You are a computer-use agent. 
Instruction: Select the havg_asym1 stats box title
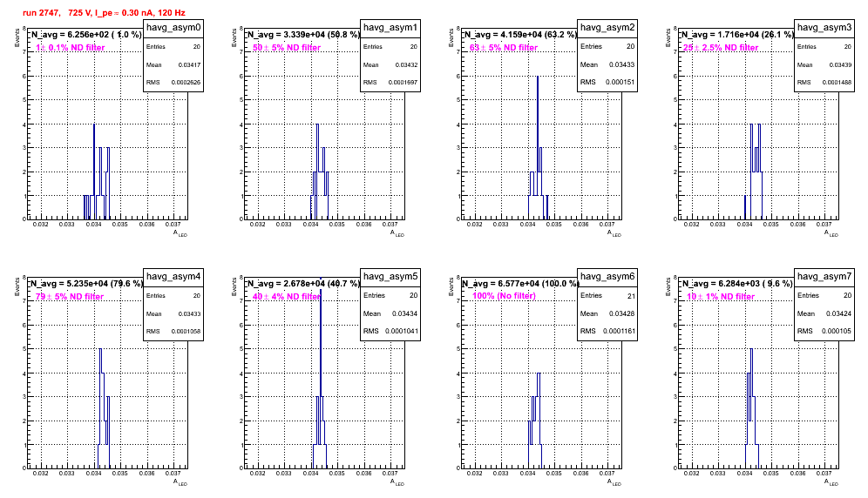click(390, 28)
